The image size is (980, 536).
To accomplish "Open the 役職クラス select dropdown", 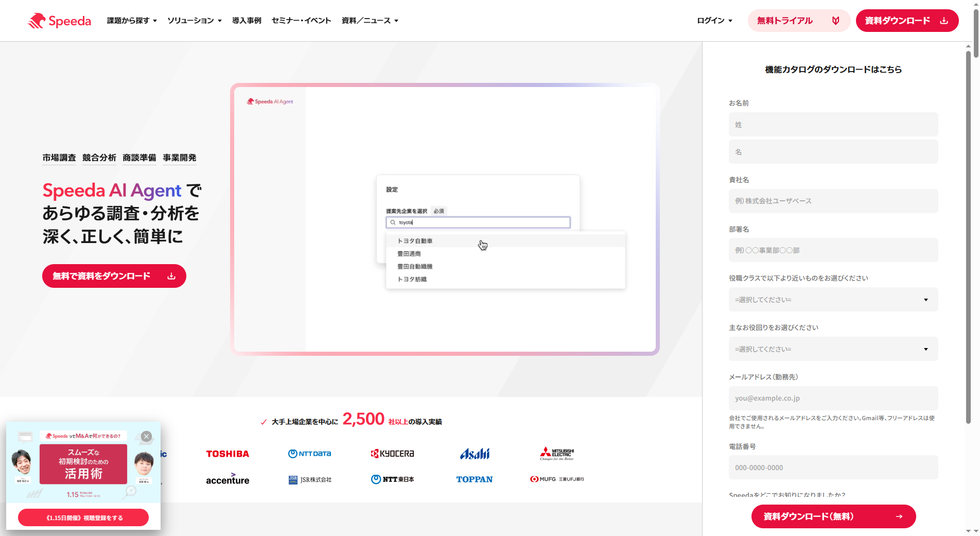I will 833,300.
